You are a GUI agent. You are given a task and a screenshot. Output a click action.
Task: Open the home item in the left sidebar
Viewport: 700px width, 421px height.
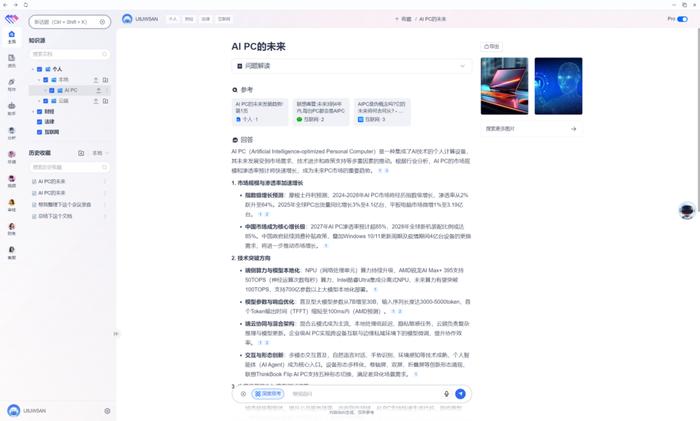point(12,37)
